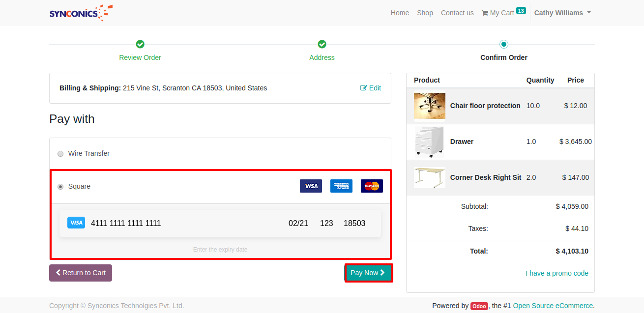Image resolution: width=644 pixels, height=313 pixels.
Task: Click the Confirm Order step indicator
Action: click(503, 44)
